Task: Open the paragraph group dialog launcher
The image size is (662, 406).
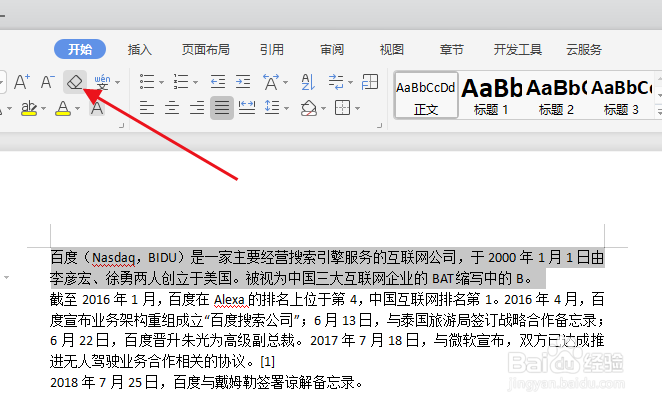Action: 380,125
